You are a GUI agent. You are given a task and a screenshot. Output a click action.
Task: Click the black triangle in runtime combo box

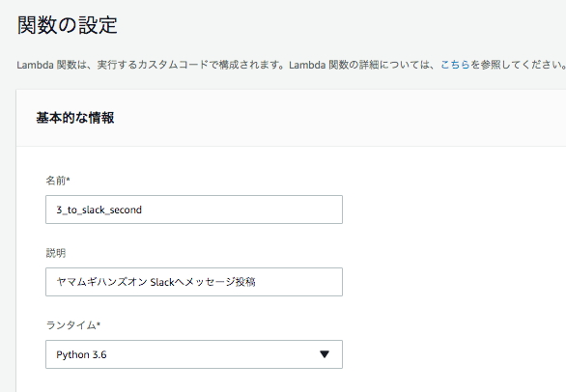(x=325, y=354)
